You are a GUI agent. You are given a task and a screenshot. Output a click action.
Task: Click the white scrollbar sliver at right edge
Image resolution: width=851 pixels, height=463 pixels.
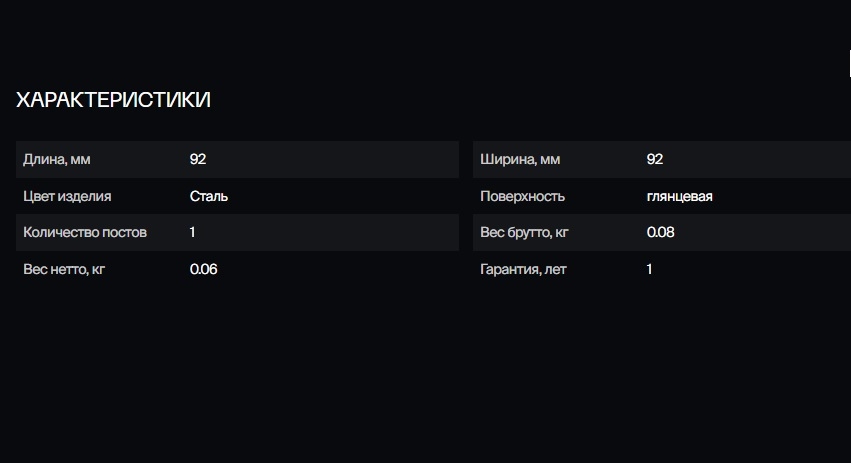pyautogui.click(x=849, y=60)
